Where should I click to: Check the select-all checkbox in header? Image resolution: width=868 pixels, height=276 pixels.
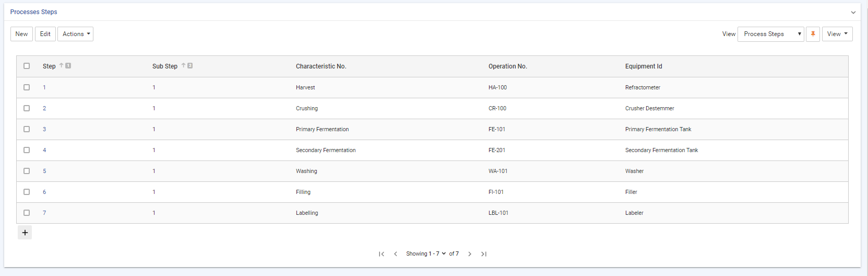[27, 66]
